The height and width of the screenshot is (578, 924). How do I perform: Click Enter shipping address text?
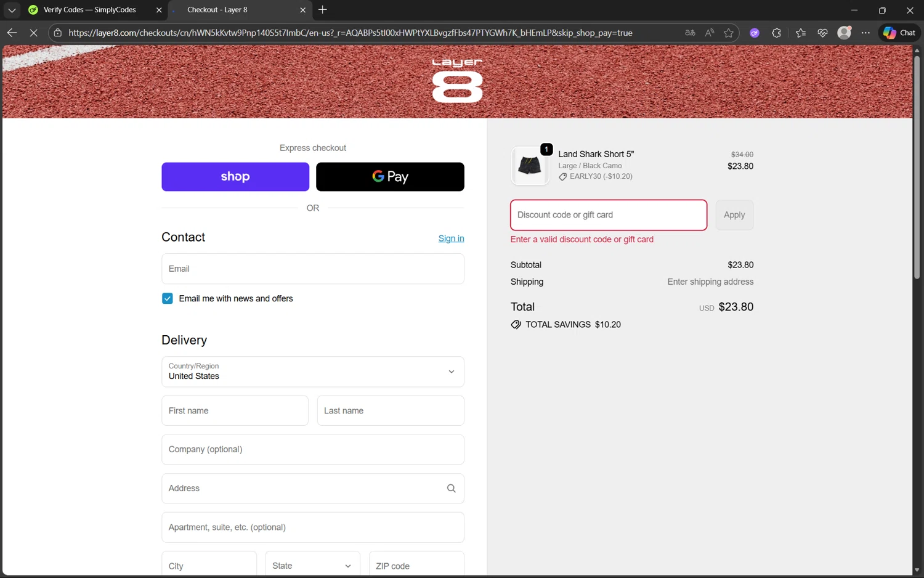(710, 282)
